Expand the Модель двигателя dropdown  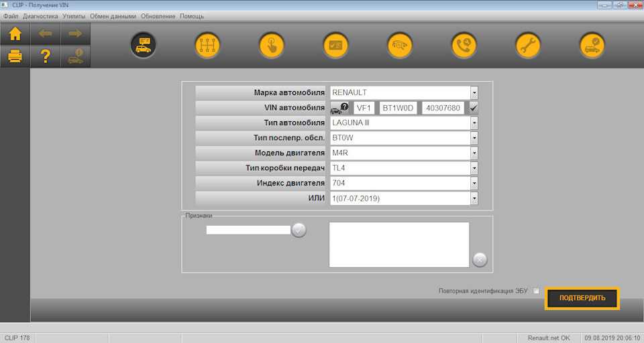click(x=474, y=153)
